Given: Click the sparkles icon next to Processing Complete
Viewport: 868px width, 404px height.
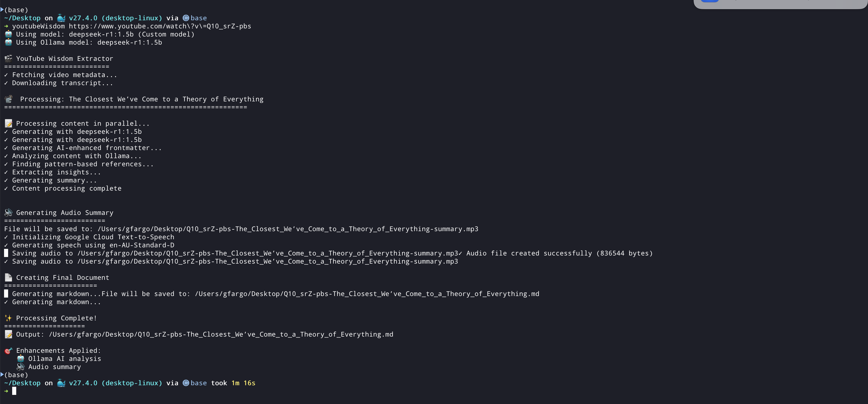Looking at the screenshot, I should pyautogui.click(x=8, y=318).
